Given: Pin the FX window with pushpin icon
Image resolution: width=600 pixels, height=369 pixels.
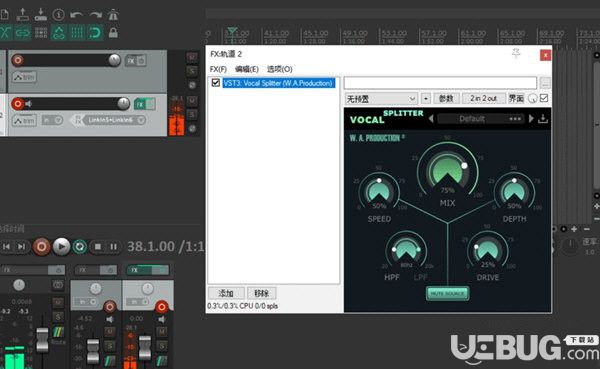Looking at the screenshot, I should (516, 54).
